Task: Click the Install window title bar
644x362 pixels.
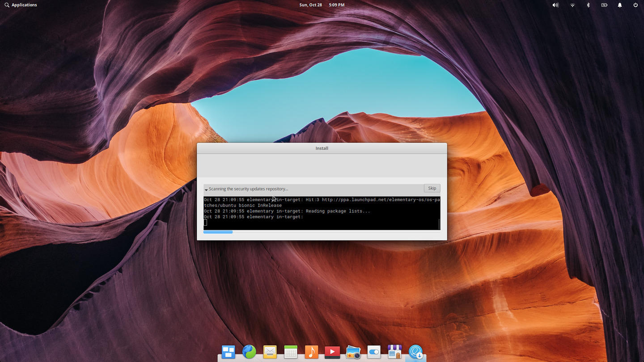Action: pos(322,148)
